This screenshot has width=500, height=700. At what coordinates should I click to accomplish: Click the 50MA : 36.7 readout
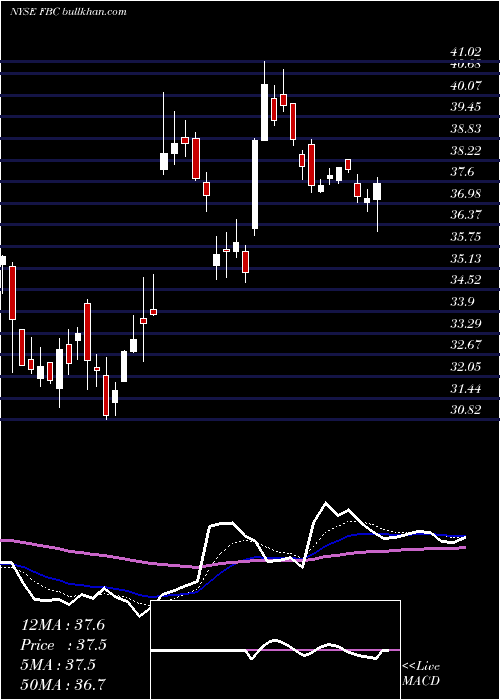63,684
